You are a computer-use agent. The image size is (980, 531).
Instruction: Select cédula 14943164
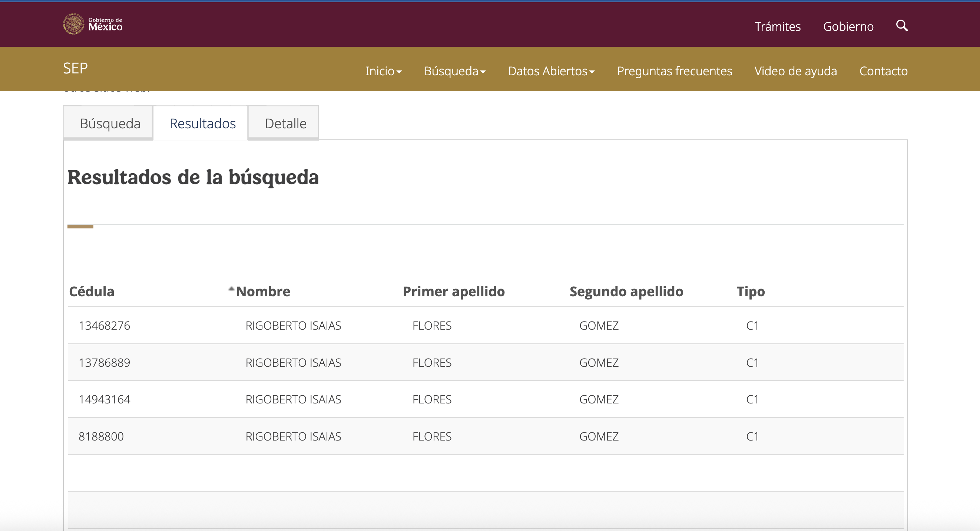tap(104, 399)
